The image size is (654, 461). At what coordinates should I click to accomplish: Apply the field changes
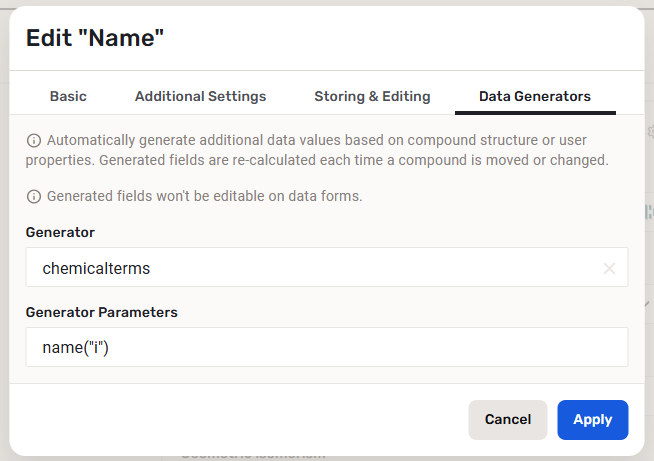pyautogui.click(x=592, y=420)
